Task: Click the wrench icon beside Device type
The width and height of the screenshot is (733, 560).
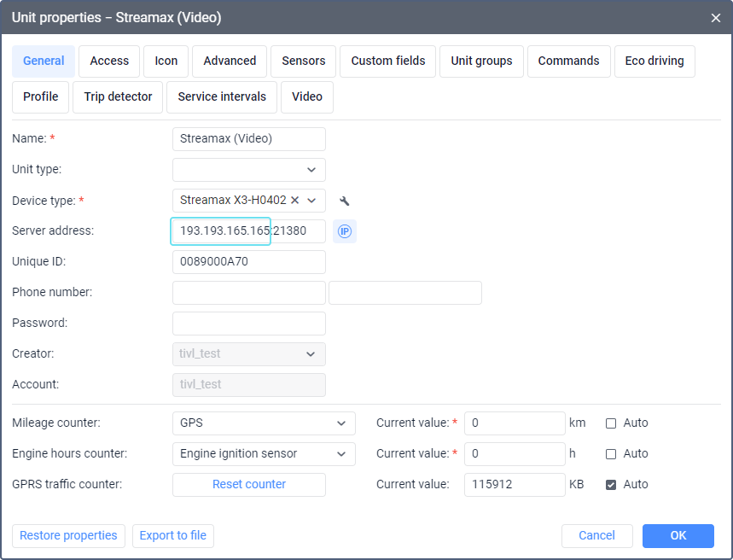Action: (x=345, y=201)
